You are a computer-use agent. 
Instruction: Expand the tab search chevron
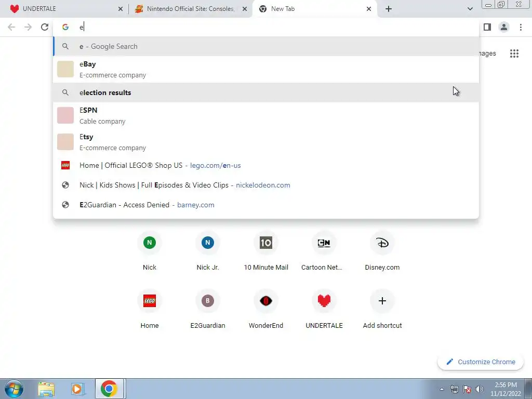pyautogui.click(x=470, y=9)
